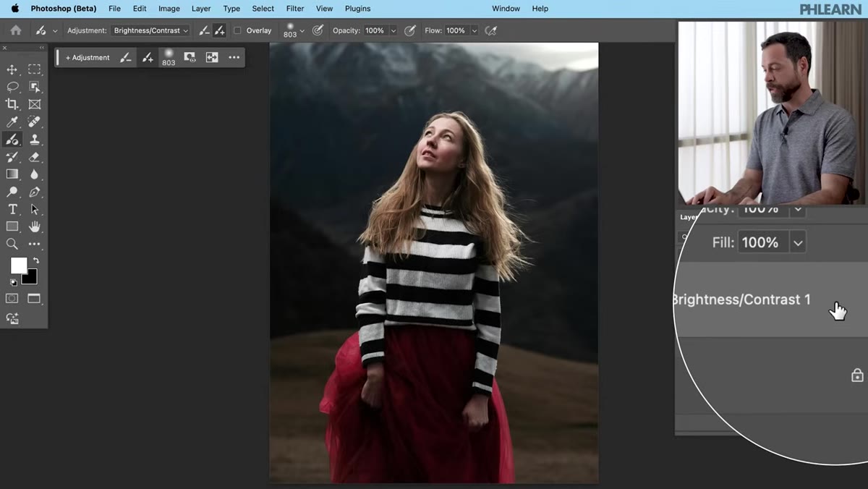Select the Eyedropper tool
This screenshot has height=489, width=868.
coord(12,122)
